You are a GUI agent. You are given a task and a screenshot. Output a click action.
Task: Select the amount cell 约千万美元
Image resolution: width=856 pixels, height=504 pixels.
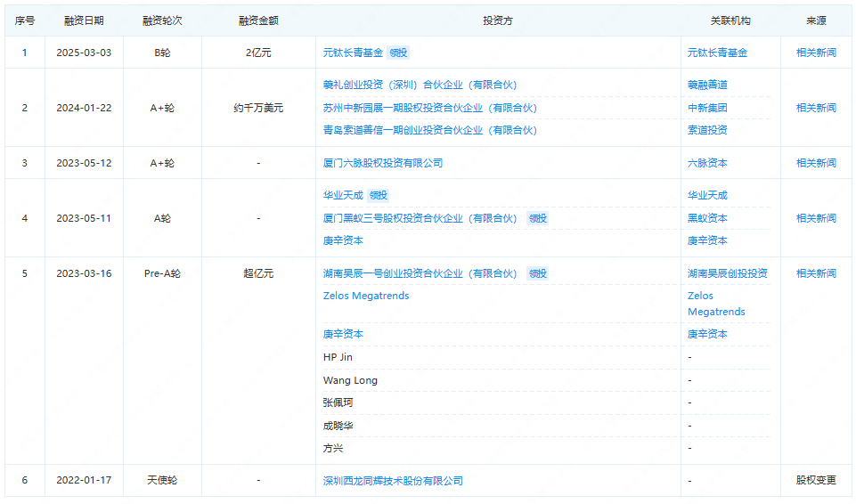[259, 108]
